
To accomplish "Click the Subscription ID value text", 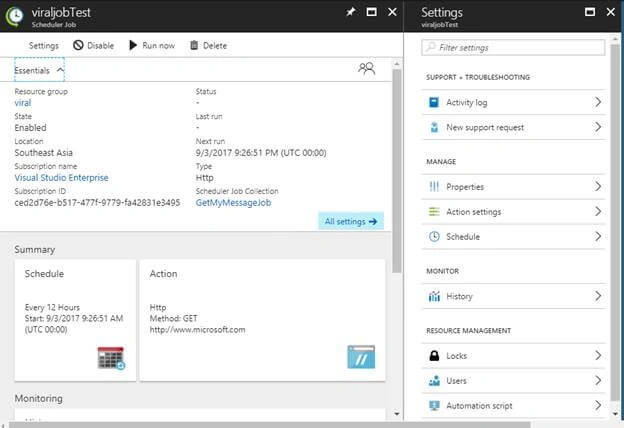I will [x=97, y=203].
